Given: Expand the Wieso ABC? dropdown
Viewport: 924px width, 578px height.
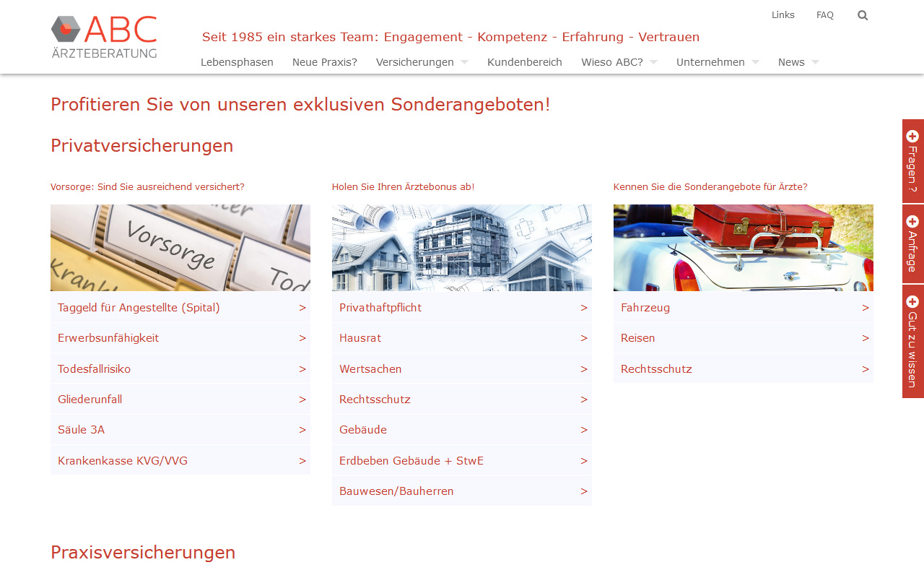Looking at the screenshot, I should pyautogui.click(x=653, y=62).
